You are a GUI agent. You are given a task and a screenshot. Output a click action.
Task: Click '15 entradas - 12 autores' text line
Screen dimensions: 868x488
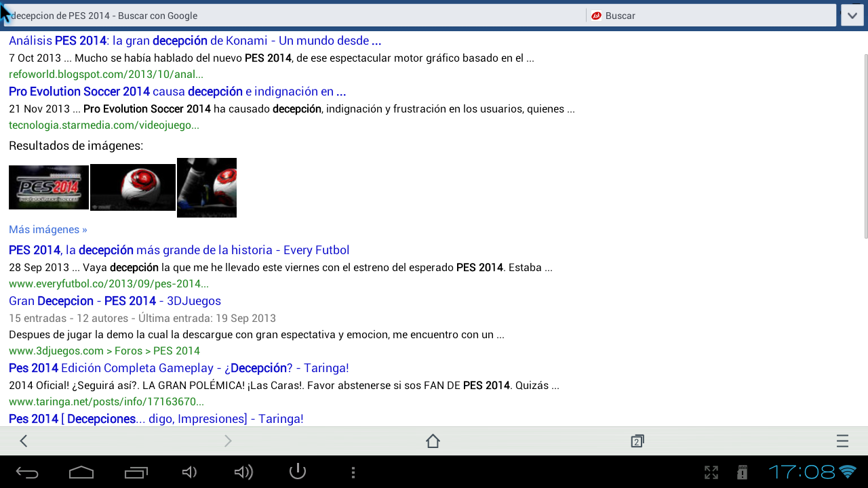(x=142, y=318)
